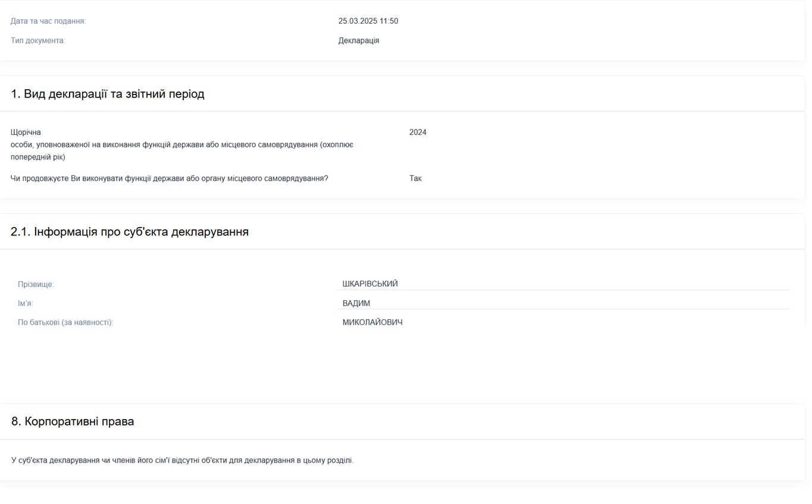Click the question 'Чи продовжуєте Ви виконувати'

[170, 178]
